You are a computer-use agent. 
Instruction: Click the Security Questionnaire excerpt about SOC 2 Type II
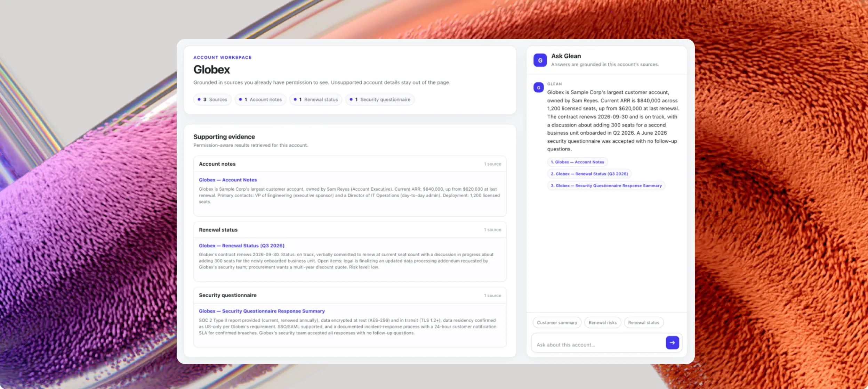[347, 326]
